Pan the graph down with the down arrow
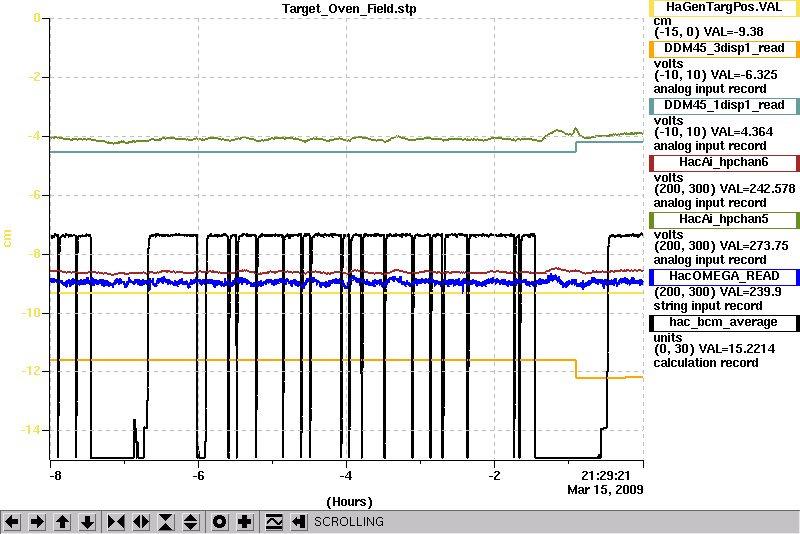The height and width of the screenshot is (534, 800). tap(87, 522)
